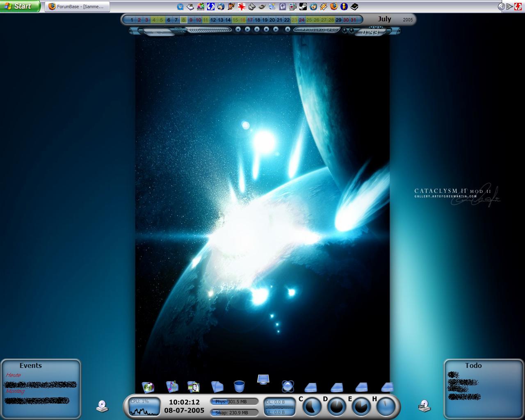Open the DVD drive icon near Todo panel
Image resolution: width=525 pixels, height=420 pixels.
coord(425,406)
